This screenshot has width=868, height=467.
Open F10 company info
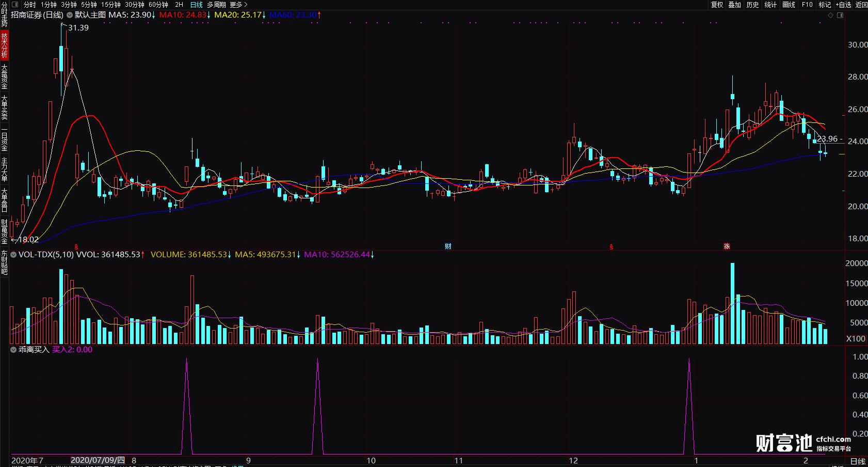tap(808, 5)
